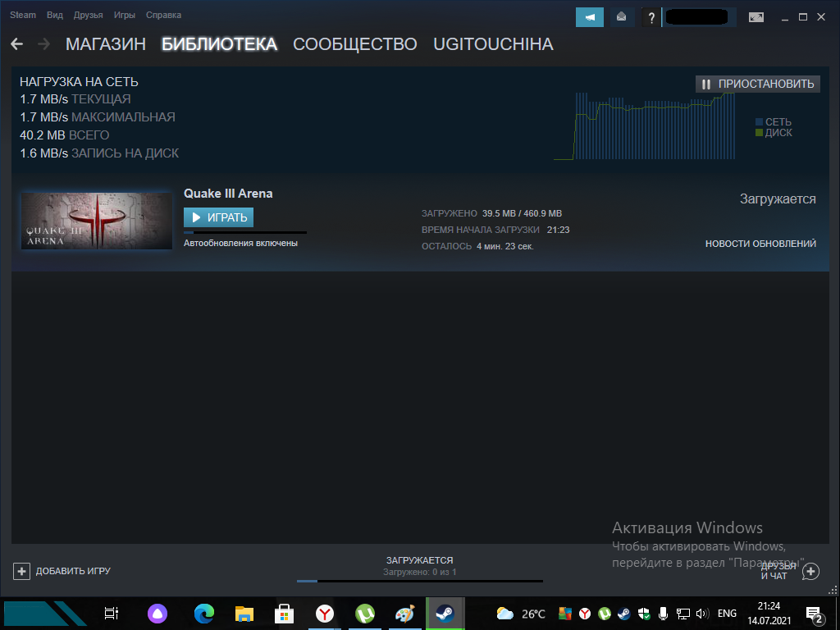The image size is (840, 630).
Task: Click microphone icon in system tray
Action: [x=663, y=614]
